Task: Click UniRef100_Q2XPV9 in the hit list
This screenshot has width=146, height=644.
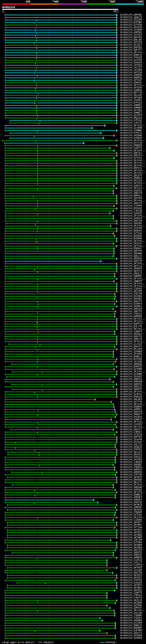Action: 131,115
